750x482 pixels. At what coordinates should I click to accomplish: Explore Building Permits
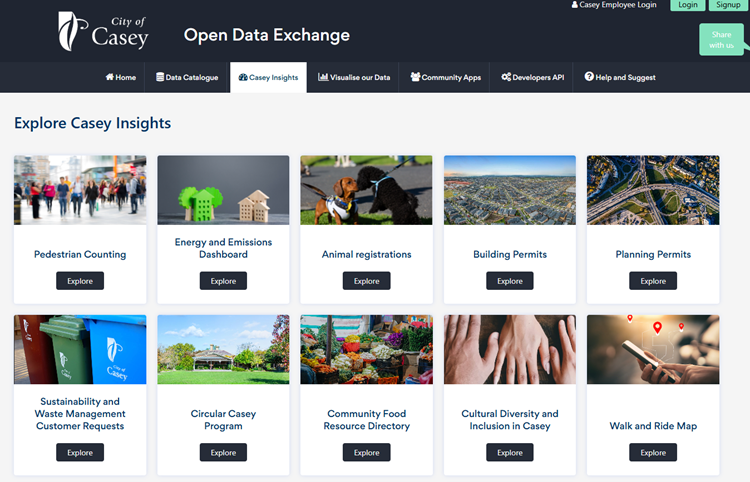tap(510, 281)
